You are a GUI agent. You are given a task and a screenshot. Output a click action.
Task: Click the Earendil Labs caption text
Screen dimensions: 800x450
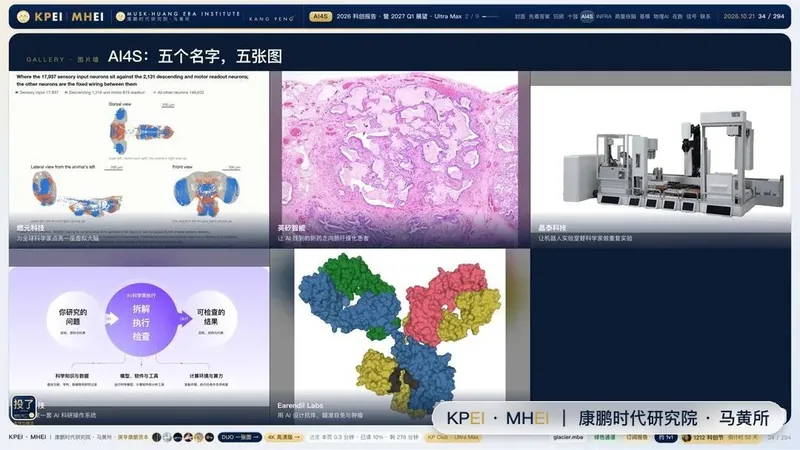click(300, 405)
